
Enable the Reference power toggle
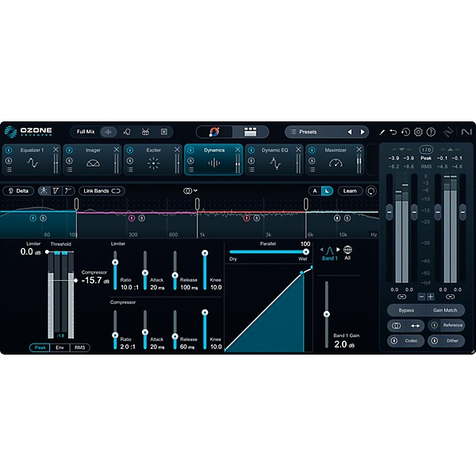tap(435, 325)
